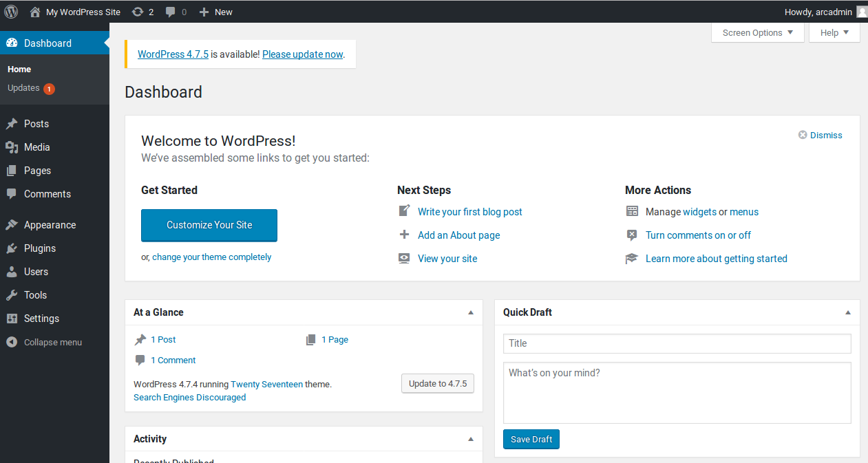The width and height of the screenshot is (868, 463).
Task: Open the Screen Options dropdown
Action: (x=758, y=32)
